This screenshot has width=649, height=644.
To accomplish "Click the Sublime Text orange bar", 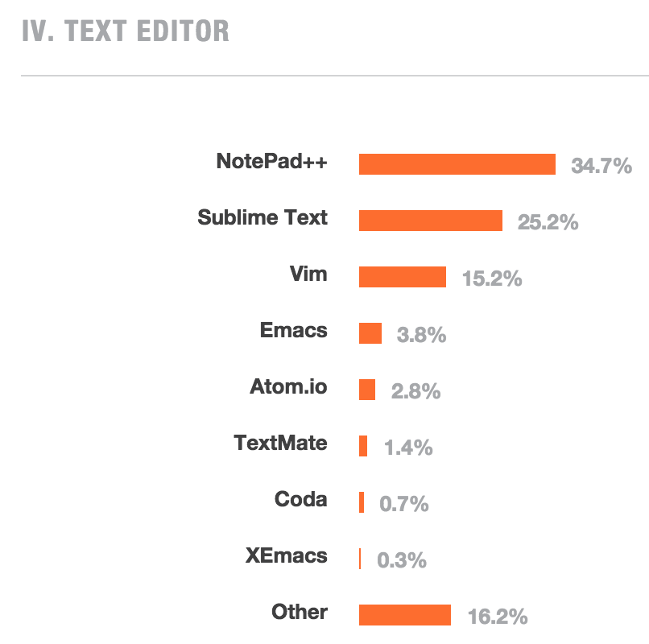I will 430,221.
